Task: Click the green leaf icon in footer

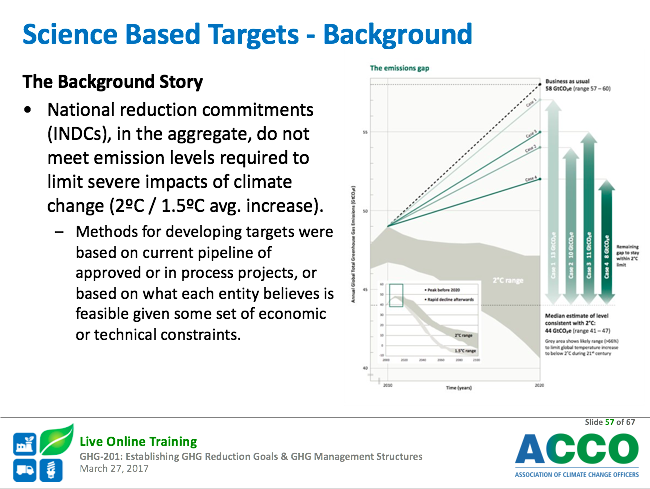Action: 57,439
